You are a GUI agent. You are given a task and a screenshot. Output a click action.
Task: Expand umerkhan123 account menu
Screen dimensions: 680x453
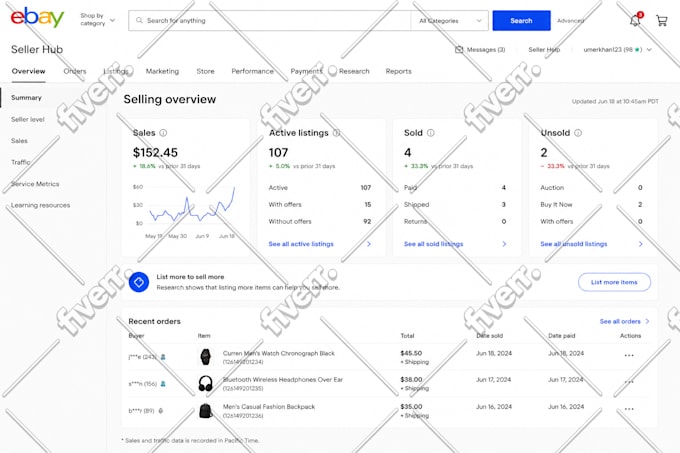pyautogui.click(x=649, y=49)
